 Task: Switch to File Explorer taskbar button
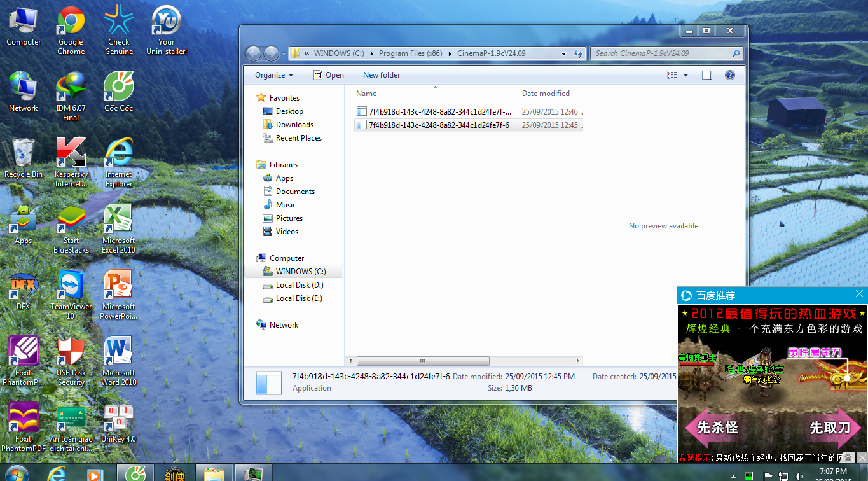[214, 473]
